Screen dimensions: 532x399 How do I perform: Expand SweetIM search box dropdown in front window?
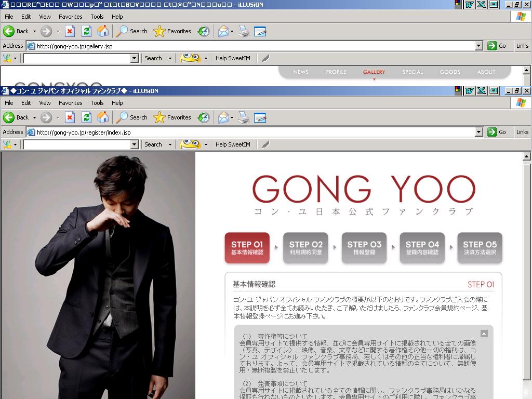(135, 144)
